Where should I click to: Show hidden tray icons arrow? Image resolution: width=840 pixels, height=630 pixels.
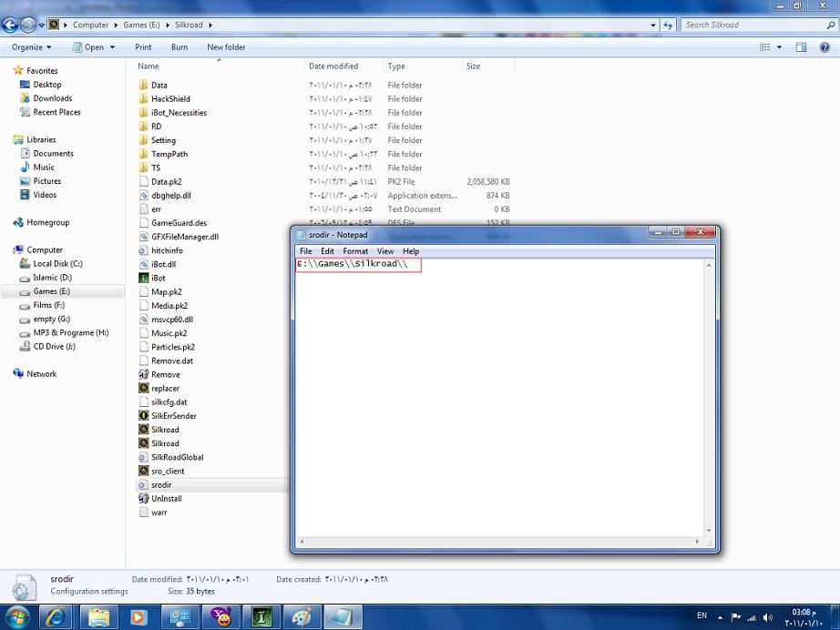tap(720, 617)
